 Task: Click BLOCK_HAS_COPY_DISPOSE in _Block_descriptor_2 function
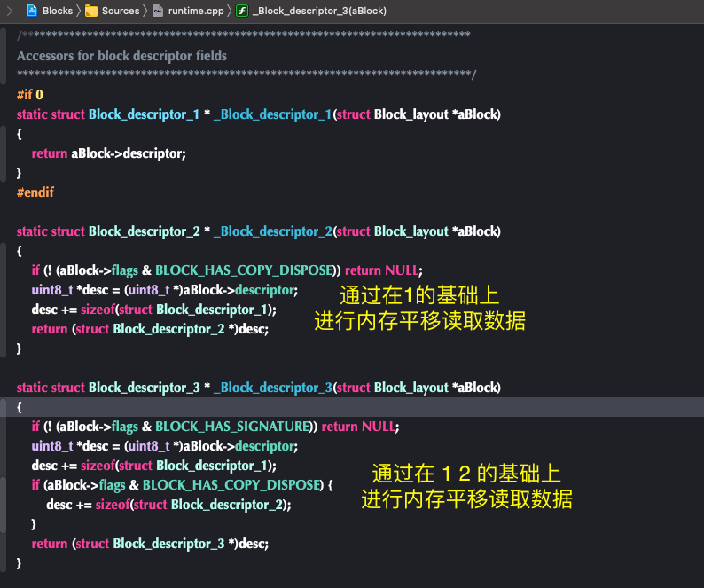coord(244,270)
